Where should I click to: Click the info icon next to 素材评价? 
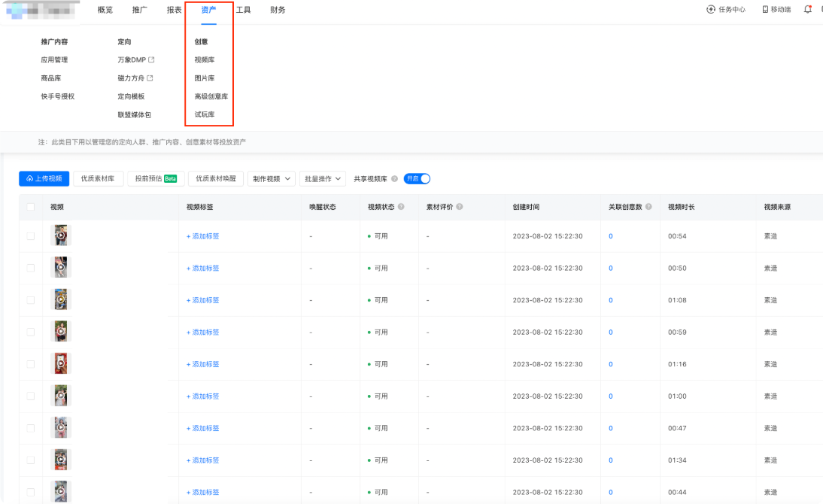[459, 207]
